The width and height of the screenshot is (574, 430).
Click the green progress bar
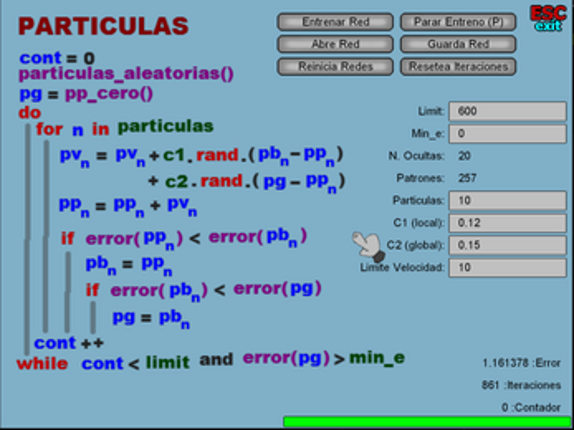click(x=427, y=422)
